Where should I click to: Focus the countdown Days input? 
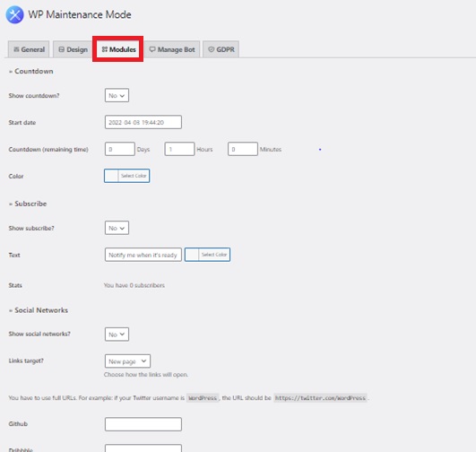pos(120,149)
